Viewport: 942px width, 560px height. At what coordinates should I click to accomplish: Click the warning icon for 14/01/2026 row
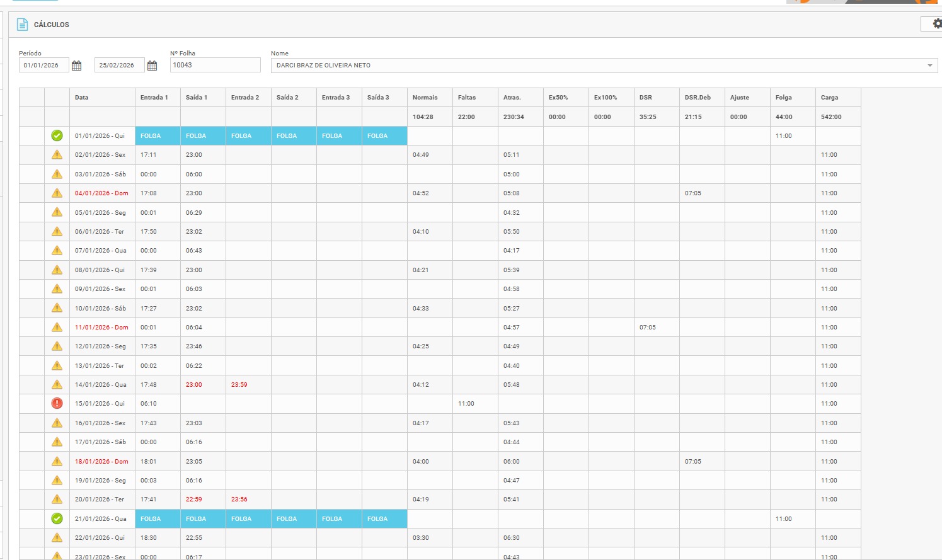click(x=57, y=384)
